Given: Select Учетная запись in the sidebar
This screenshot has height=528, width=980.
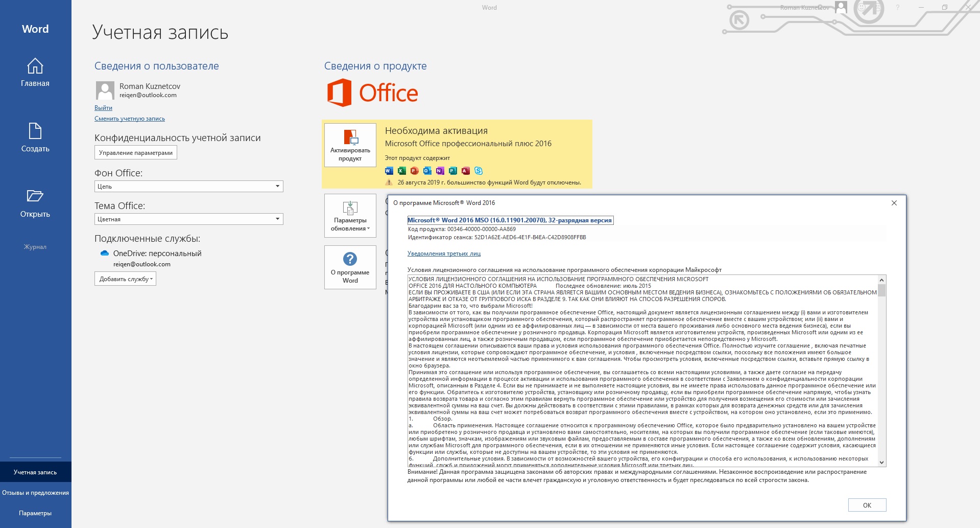Looking at the screenshot, I should [x=35, y=472].
